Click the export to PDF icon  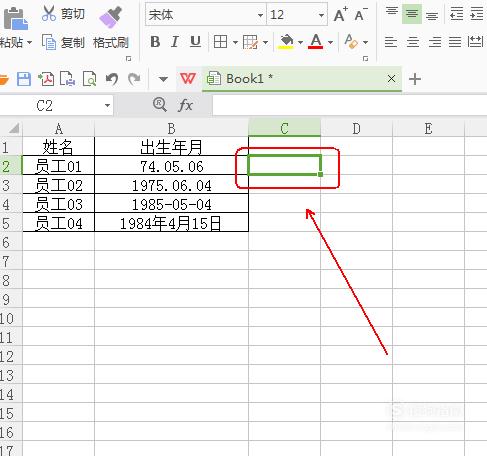point(46,79)
